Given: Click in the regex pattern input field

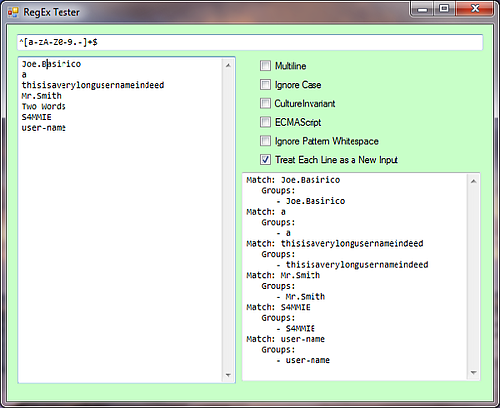Looking at the screenshot, I should [250, 42].
